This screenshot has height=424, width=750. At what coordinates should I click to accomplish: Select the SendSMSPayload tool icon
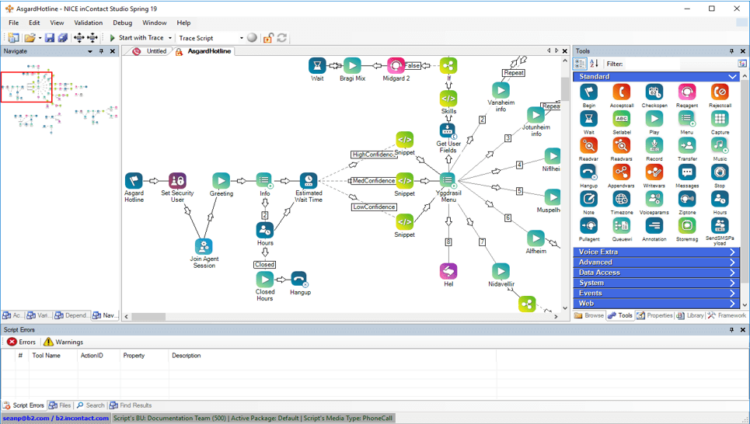point(719,226)
